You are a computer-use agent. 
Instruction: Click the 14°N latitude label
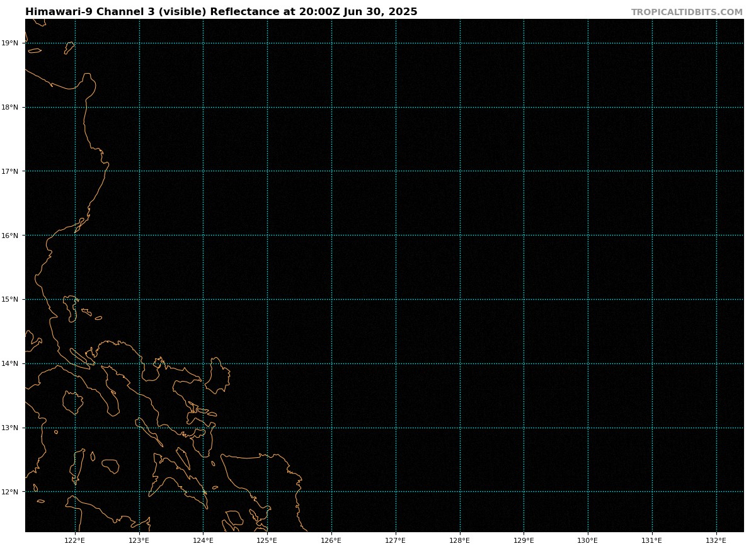10,364
